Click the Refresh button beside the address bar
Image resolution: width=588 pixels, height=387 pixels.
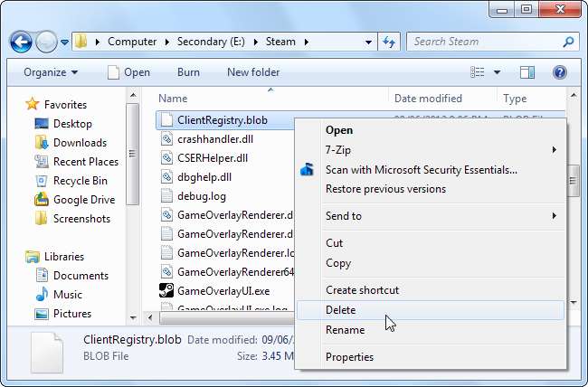(388, 42)
